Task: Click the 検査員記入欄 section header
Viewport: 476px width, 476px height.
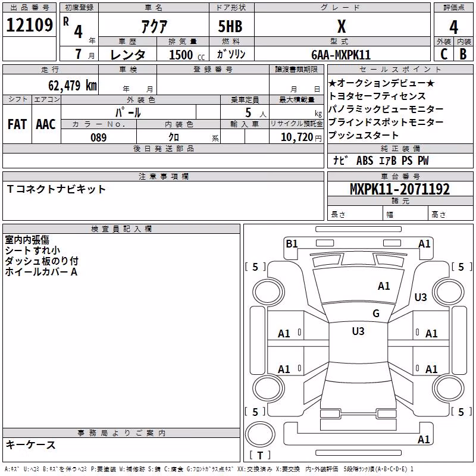Action: 121,229
